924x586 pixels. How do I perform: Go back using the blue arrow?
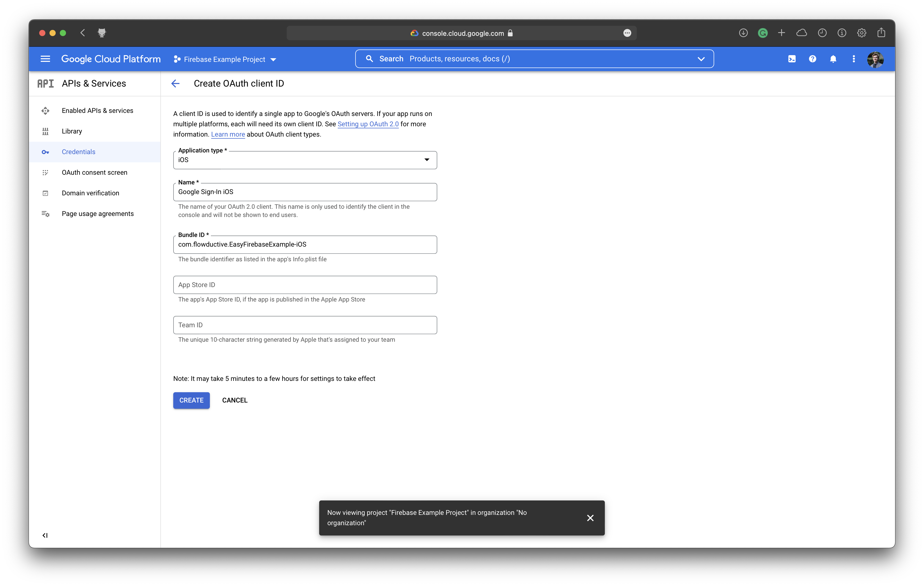pyautogui.click(x=175, y=83)
